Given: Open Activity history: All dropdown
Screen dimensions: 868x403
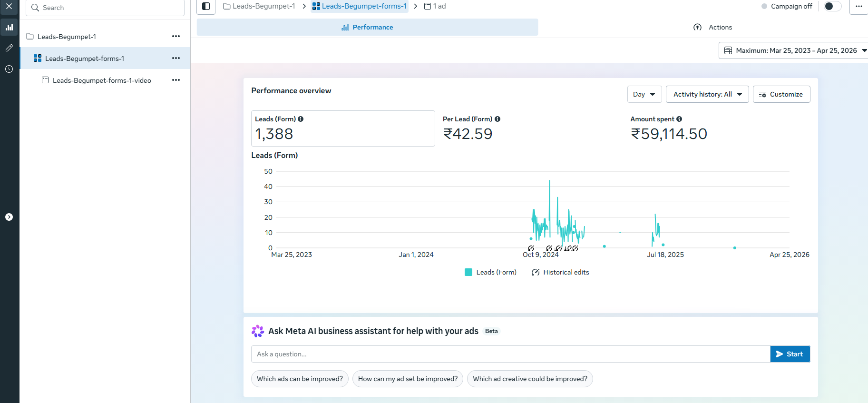Looking at the screenshot, I should [707, 94].
